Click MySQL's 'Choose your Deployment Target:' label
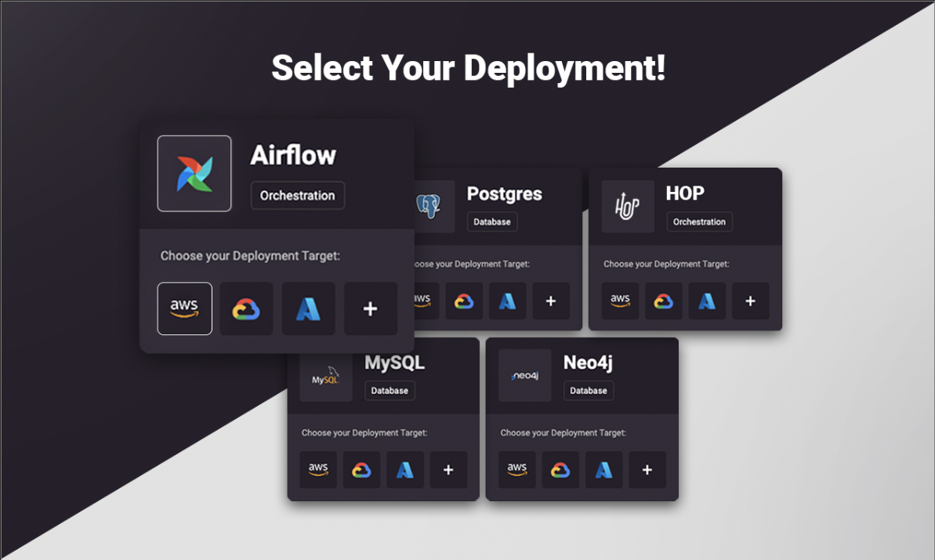The width and height of the screenshot is (935, 560). (364, 433)
